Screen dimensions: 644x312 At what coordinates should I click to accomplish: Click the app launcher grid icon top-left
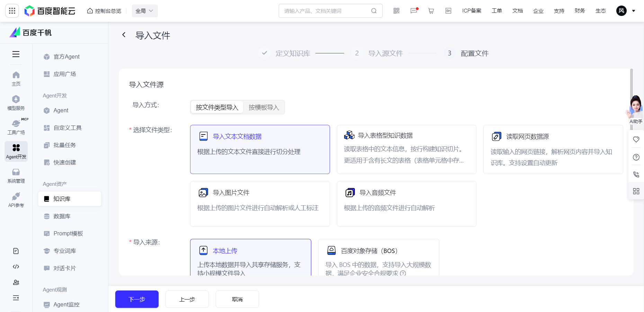12,10
